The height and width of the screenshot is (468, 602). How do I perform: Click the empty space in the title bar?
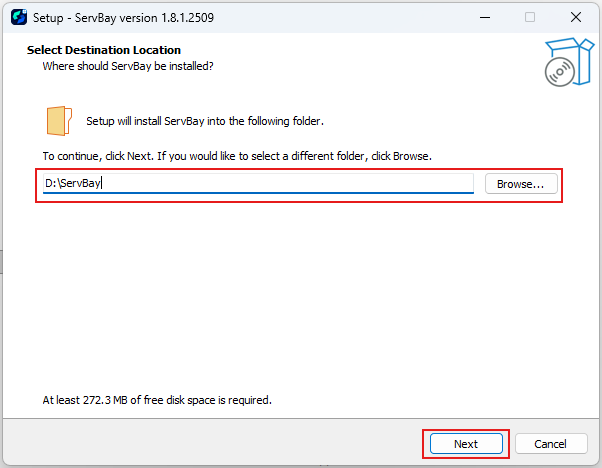pyautogui.click(x=350, y=17)
